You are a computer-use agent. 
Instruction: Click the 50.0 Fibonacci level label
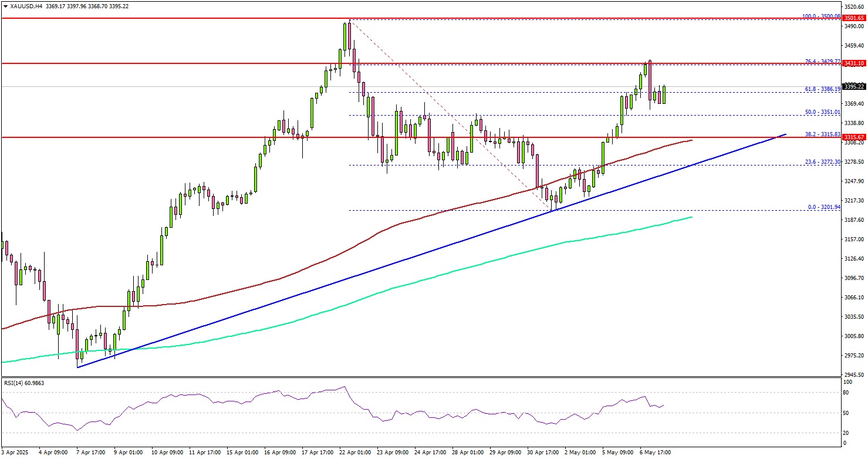tap(822, 112)
